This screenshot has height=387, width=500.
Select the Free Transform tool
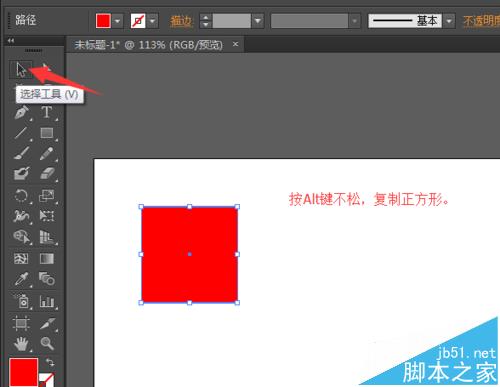click(x=47, y=216)
